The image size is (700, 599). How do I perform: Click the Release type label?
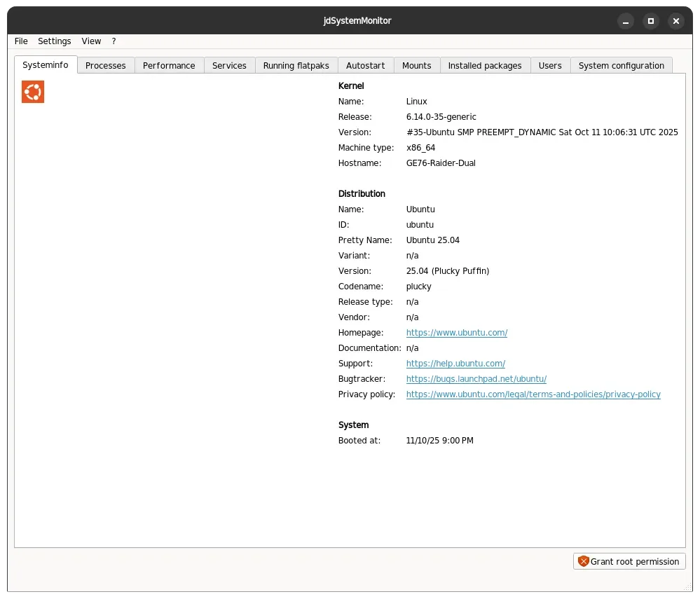366,302
